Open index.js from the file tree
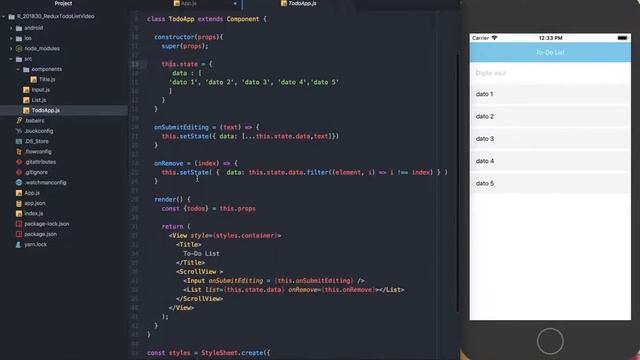This screenshot has height=360, width=640. (x=33, y=213)
